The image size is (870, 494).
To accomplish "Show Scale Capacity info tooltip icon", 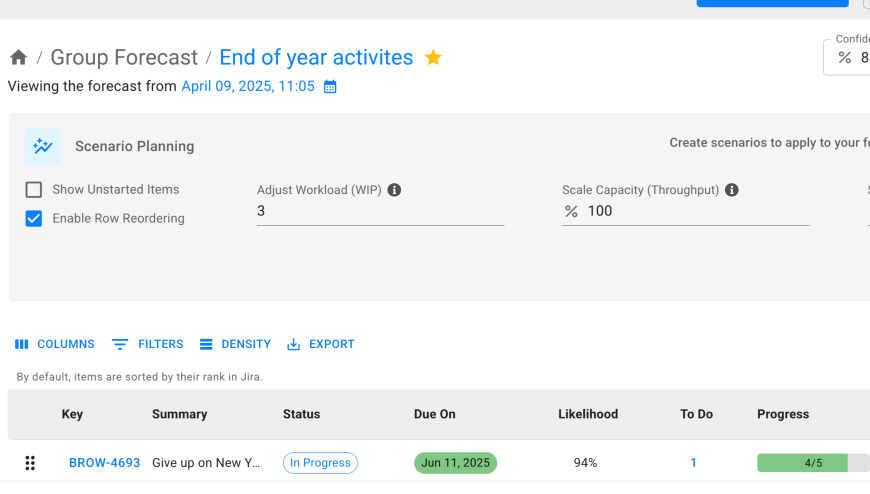I will (732, 190).
